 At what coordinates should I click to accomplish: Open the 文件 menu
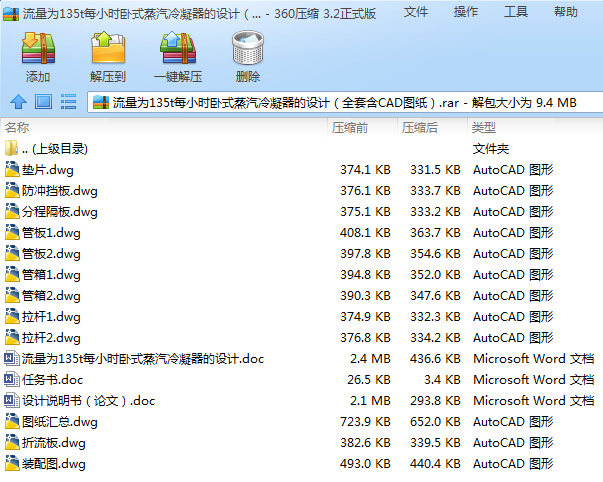(x=415, y=12)
